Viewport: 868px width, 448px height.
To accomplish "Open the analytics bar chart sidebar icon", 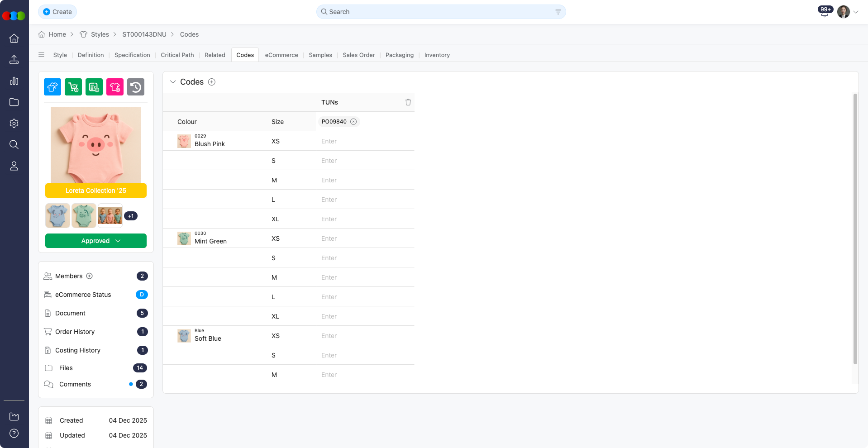I will coord(14,81).
